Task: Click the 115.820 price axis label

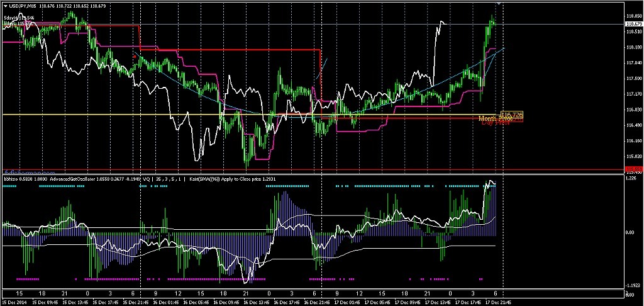Action: click(633, 157)
